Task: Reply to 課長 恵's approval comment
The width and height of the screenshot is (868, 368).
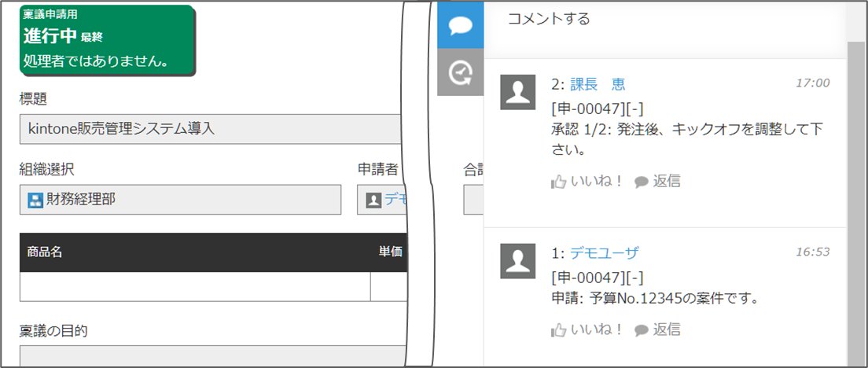Action: click(x=657, y=182)
